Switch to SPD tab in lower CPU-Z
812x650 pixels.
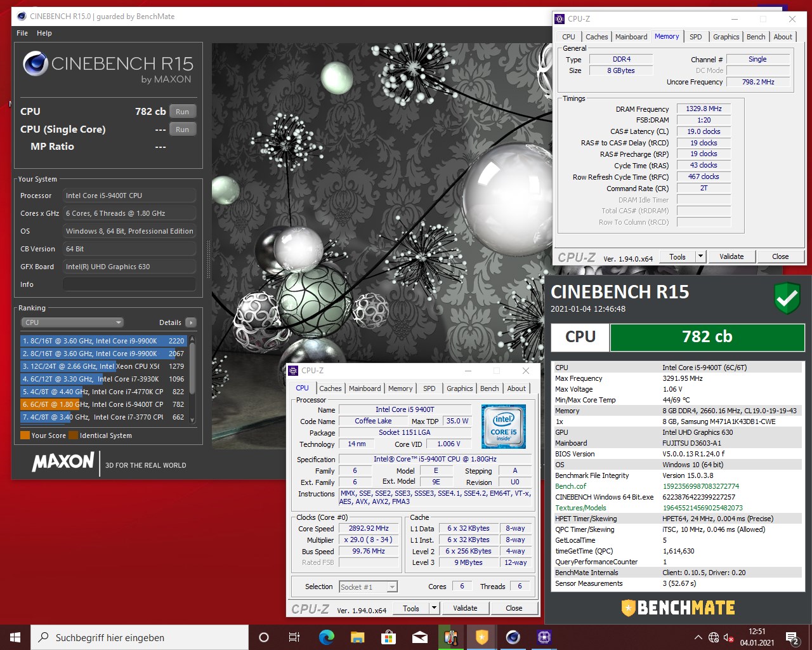point(429,388)
